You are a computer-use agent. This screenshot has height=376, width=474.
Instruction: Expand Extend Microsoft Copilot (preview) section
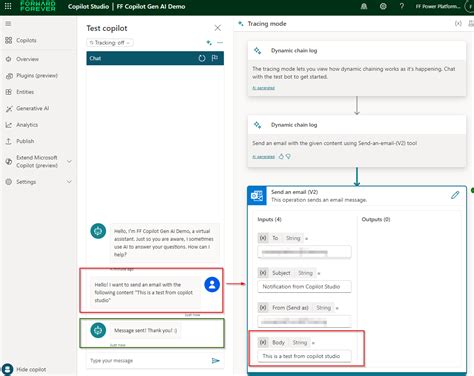click(69, 161)
